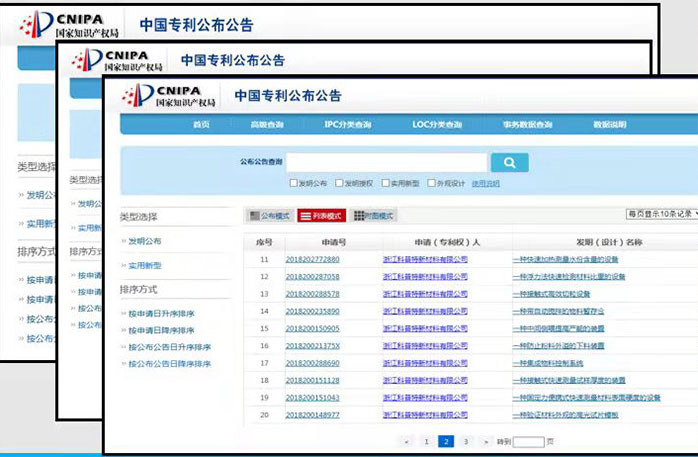This screenshot has height=457, width=698.
Task: Enable the 实用新型 checkbox filter
Action: pos(385,184)
